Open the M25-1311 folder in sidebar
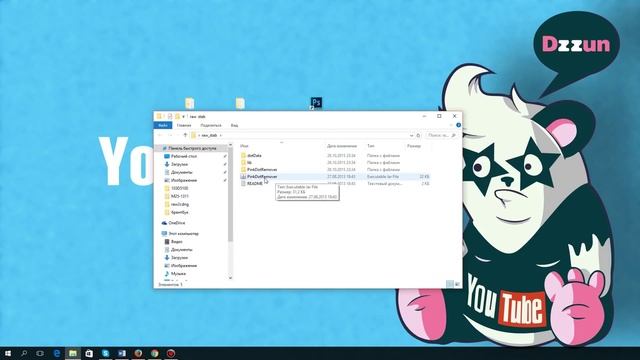Screen dimensions: 640x360 point(180,196)
